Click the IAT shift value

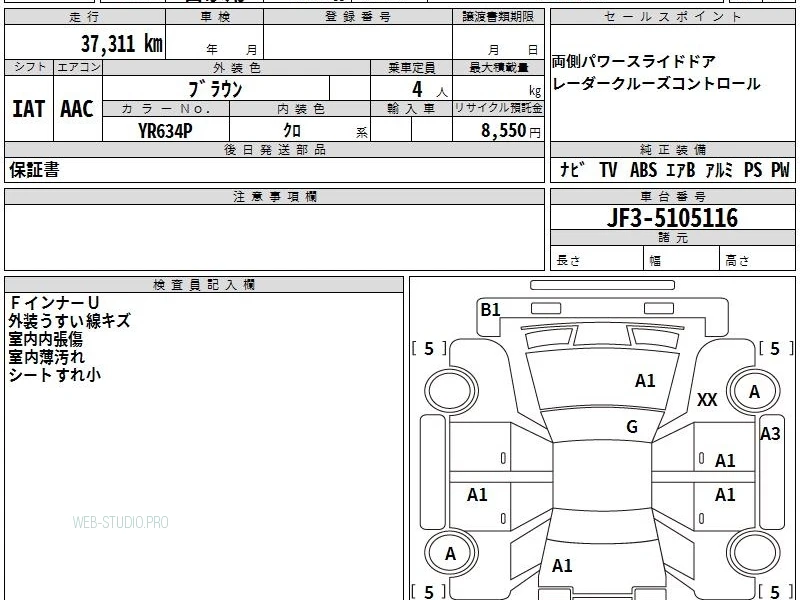(29, 109)
